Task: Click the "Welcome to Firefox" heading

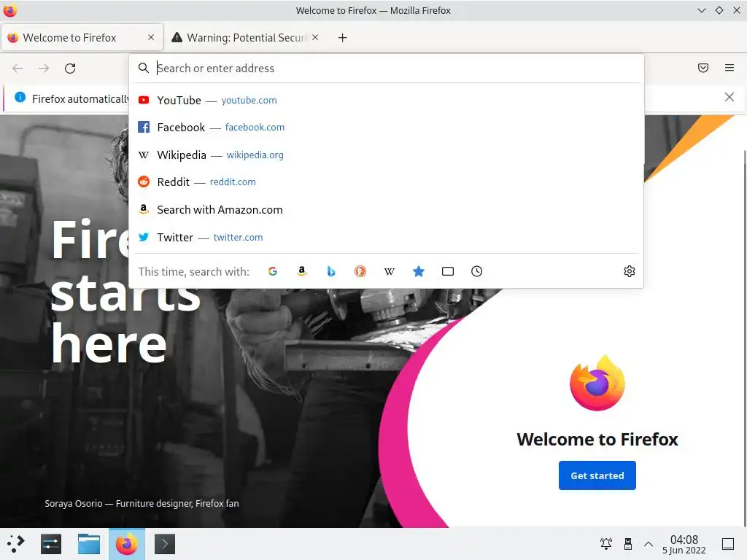Action: [597, 439]
